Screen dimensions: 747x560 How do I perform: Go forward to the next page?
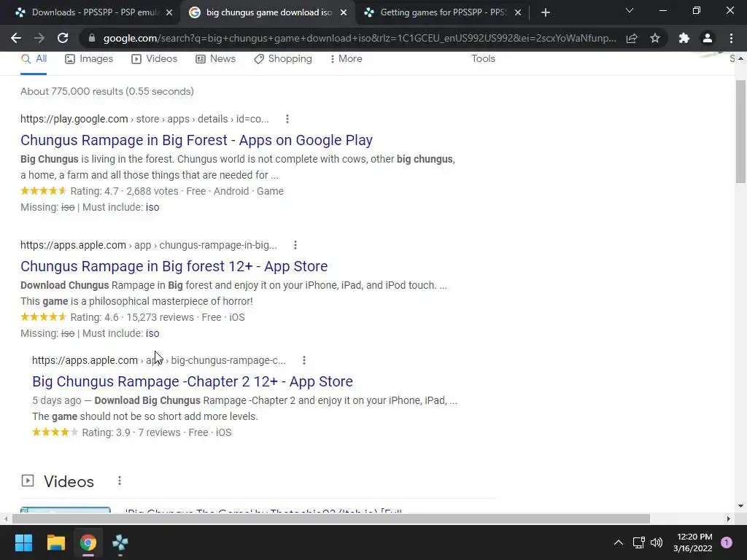click(x=39, y=38)
